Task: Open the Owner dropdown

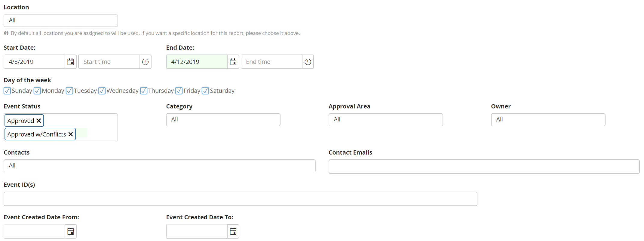Action: point(548,120)
